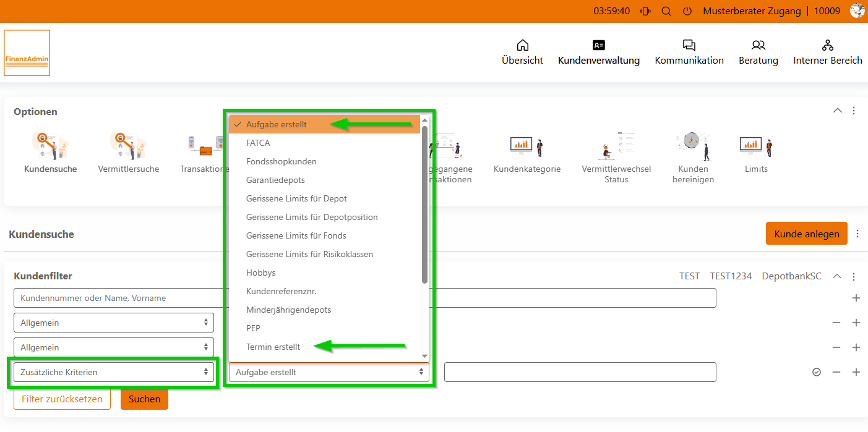Click the logout power icon
Image resolution: width=868 pixels, height=432 pixels.
tap(687, 11)
